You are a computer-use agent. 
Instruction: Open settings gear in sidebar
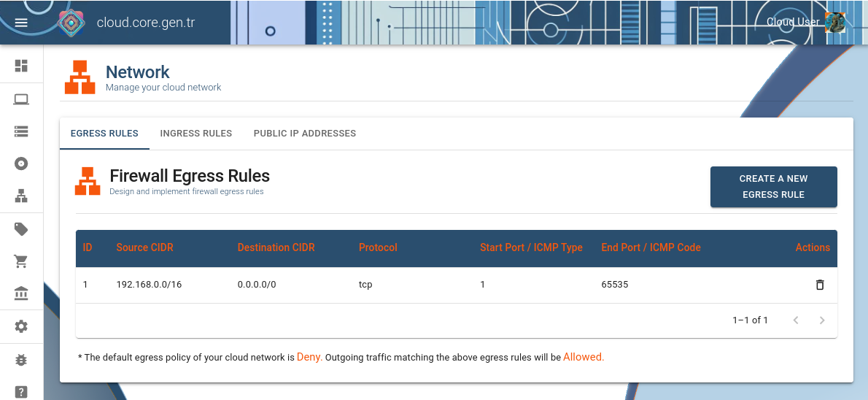(21, 326)
